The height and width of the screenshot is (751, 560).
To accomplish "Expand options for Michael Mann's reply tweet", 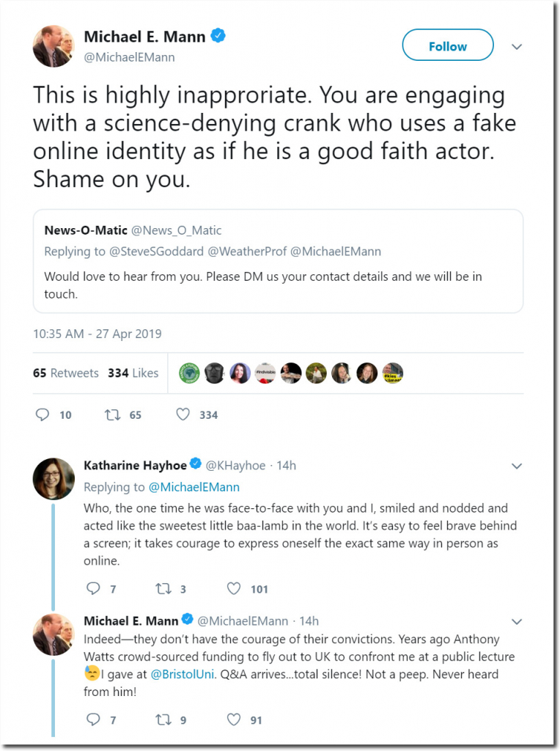I will point(516,622).
